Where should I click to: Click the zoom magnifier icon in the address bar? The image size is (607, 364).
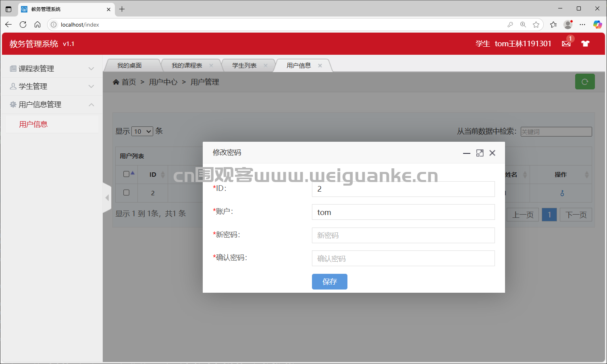(523, 25)
